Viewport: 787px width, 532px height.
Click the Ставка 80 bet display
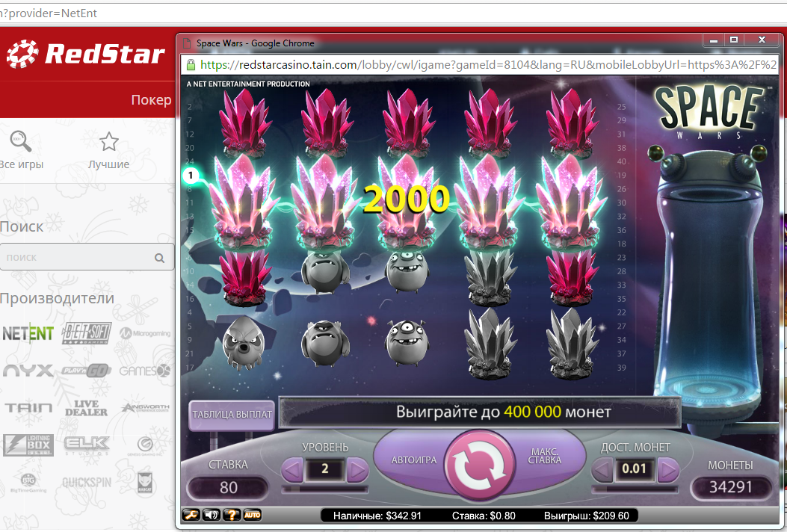tap(229, 488)
